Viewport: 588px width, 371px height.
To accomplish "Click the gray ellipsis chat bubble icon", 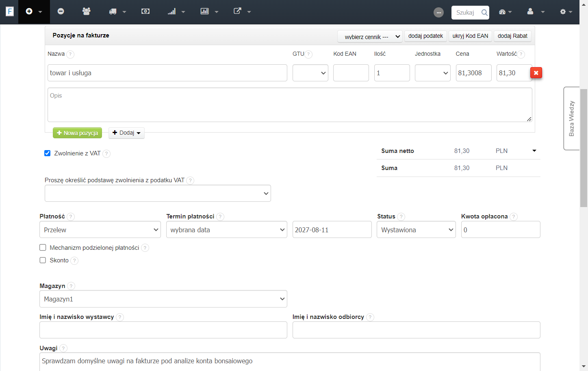I will click(x=439, y=13).
